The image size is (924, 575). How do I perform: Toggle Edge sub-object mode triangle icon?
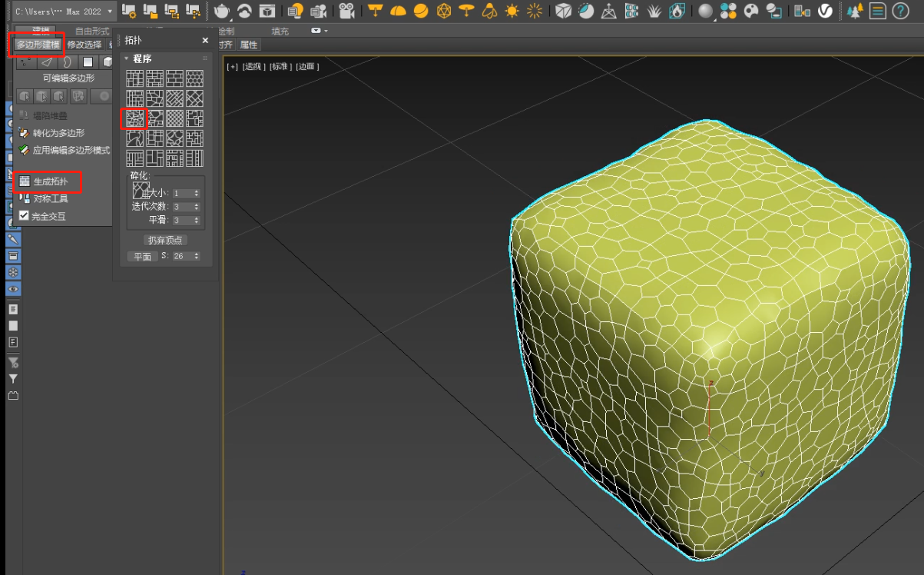[48, 61]
